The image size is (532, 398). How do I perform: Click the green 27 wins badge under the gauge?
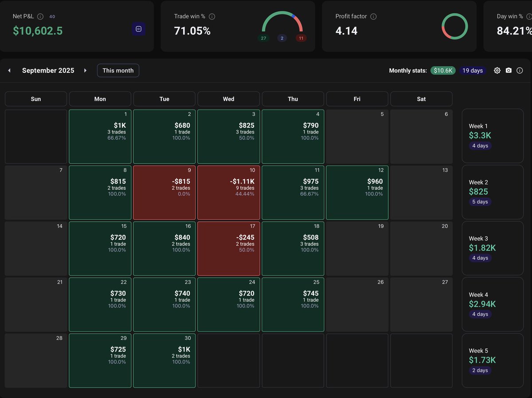pyautogui.click(x=263, y=38)
